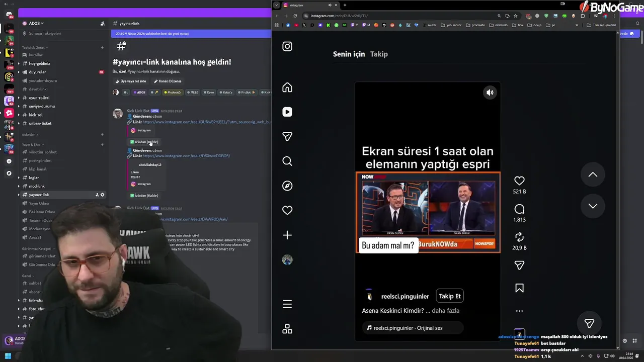Open reelsci.pinguinler profile name

[405, 297]
